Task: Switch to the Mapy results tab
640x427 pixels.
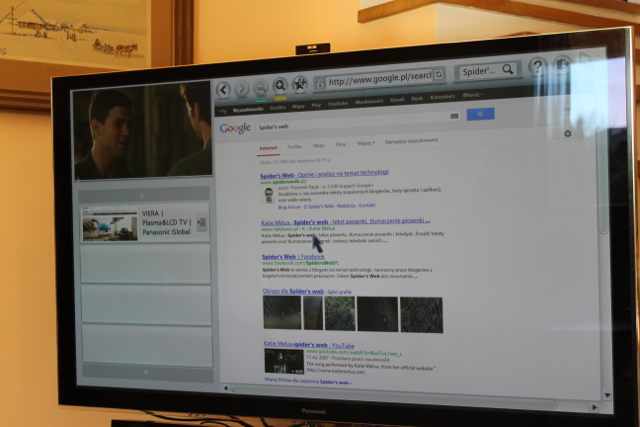Action: point(318,145)
